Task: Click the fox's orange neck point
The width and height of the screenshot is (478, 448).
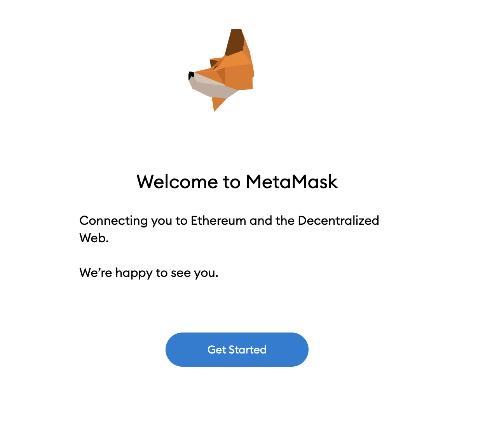Action: pyautogui.click(x=218, y=104)
